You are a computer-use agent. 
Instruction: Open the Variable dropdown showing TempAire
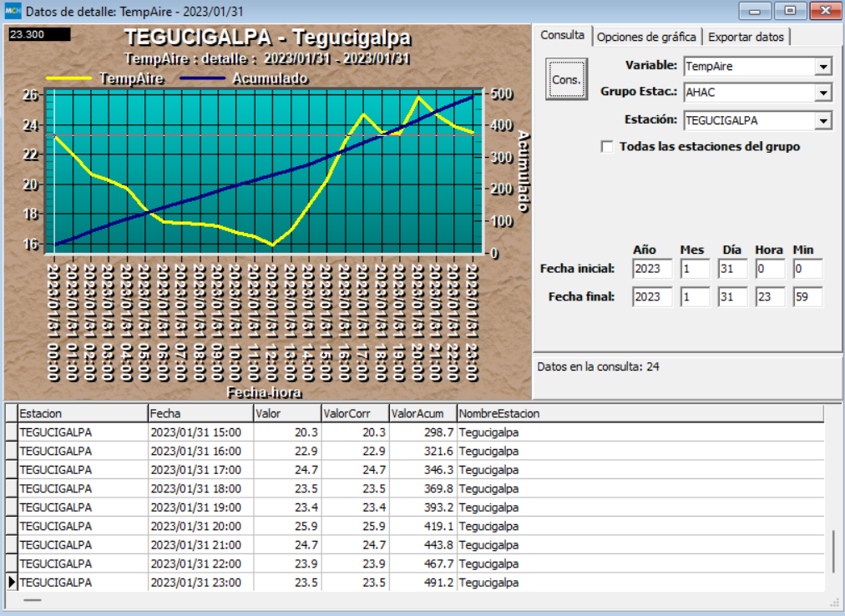click(823, 67)
